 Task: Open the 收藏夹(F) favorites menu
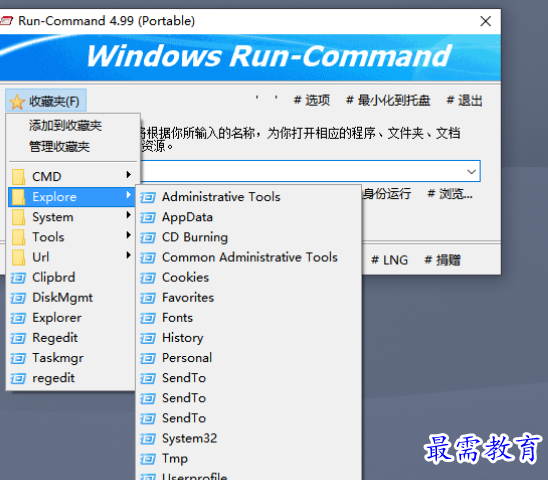tap(46, 101)
